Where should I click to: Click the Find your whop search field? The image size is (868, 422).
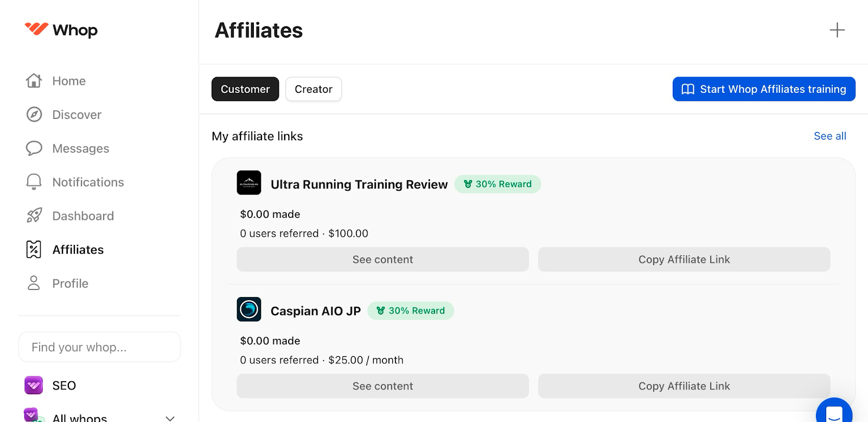pyautogui.click(x=99, y=347)
